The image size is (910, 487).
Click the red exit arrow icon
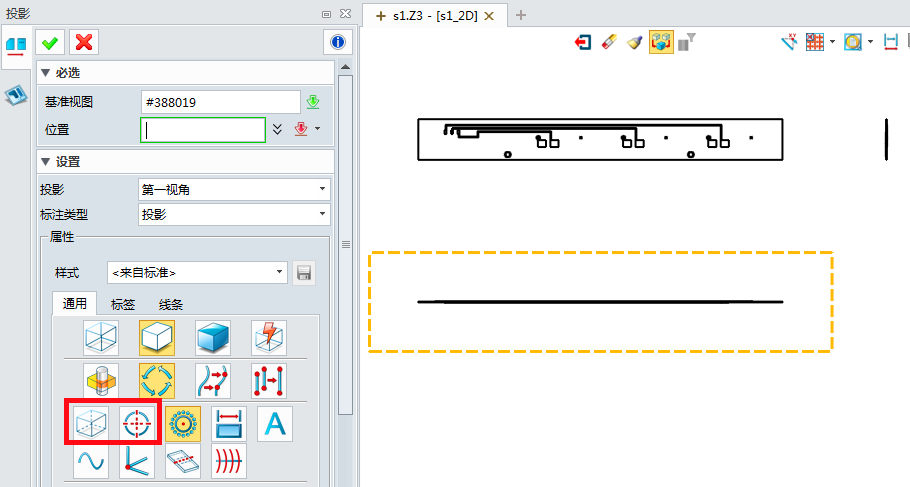[583, 42]
